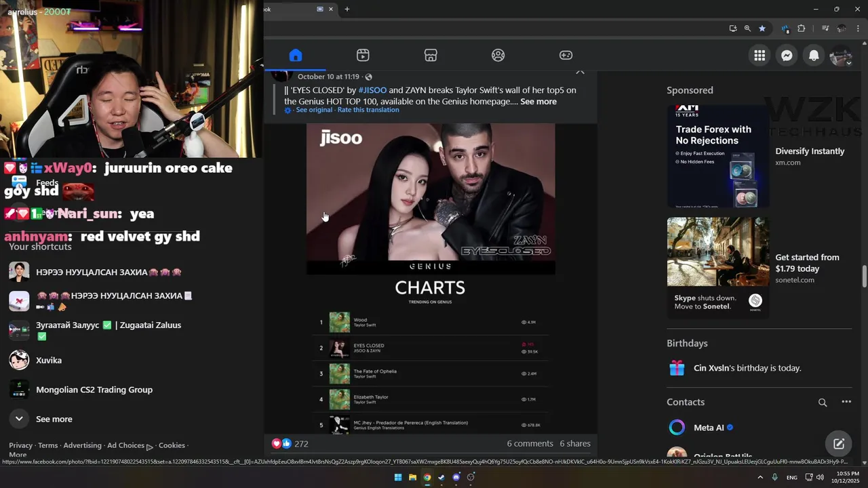Image resolution: width=868 pixels, height=488 pixels.
Task: Open the 6 comments link
Action: coord(530,443)
